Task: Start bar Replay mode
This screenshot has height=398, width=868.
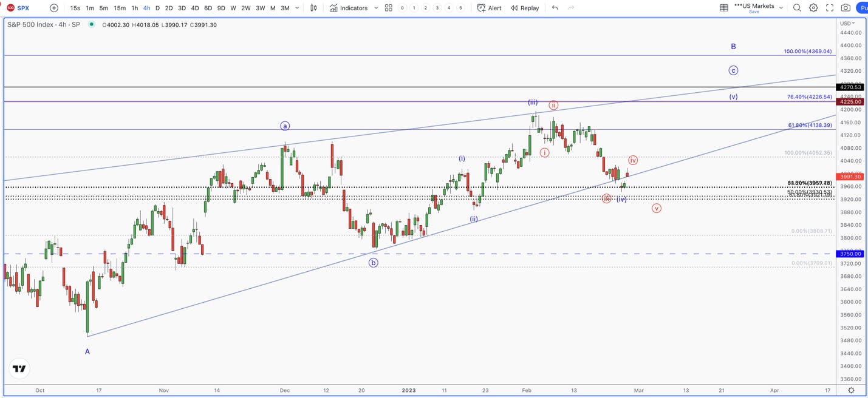Action: coord(525,8)
